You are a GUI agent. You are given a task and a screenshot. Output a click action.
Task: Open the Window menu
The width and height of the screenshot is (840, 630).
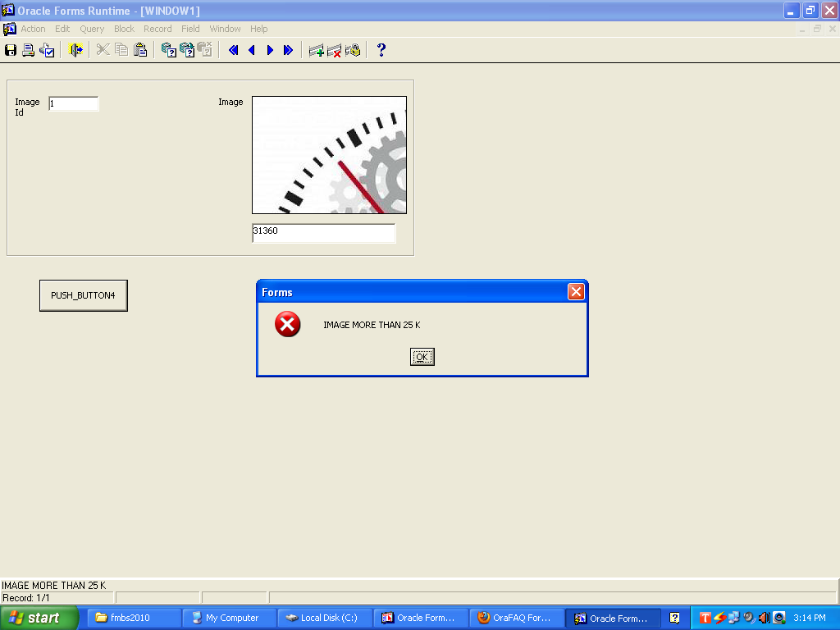[x=225, y=29]
